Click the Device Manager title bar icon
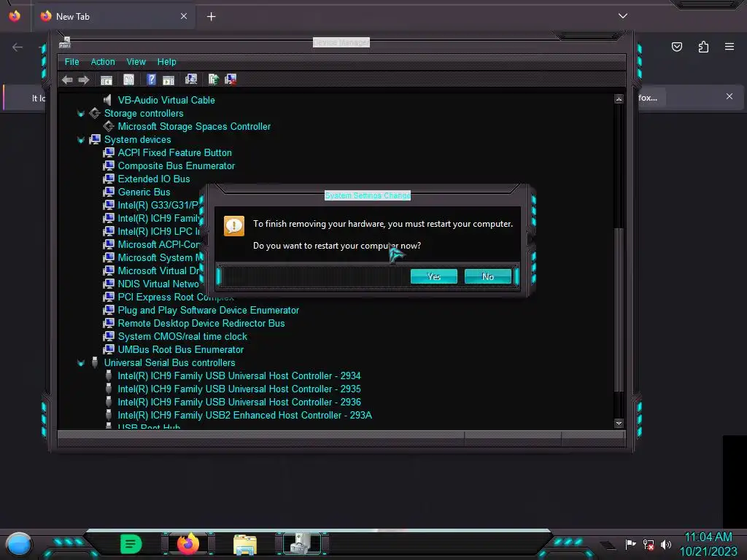Screen dimensions: 747x560 point(65,42)
